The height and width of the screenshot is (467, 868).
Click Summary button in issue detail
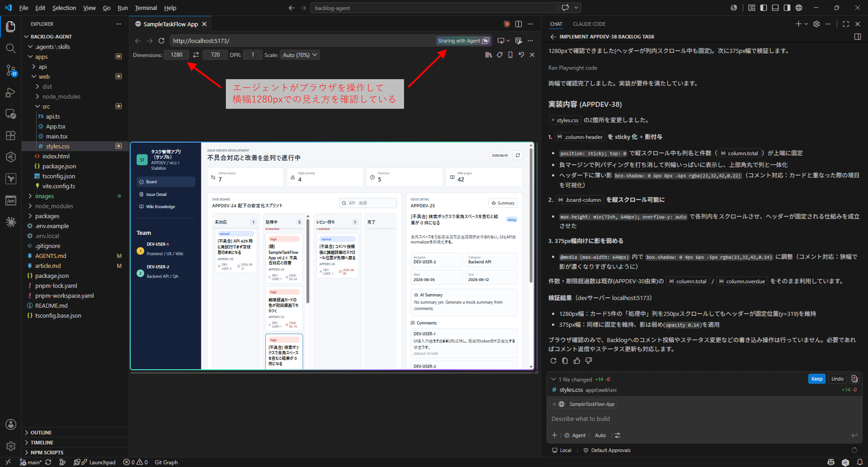503,203
